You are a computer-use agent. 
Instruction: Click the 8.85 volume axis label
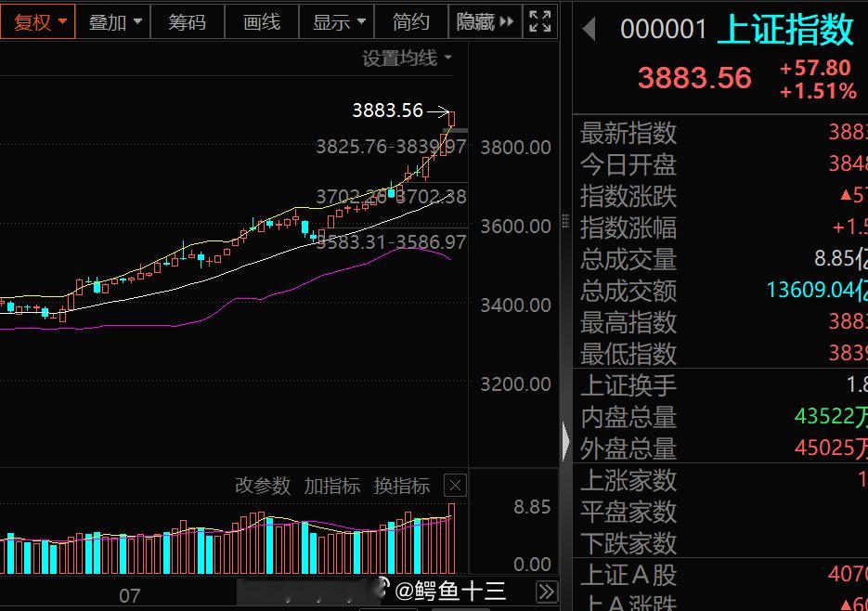[532, 507]
